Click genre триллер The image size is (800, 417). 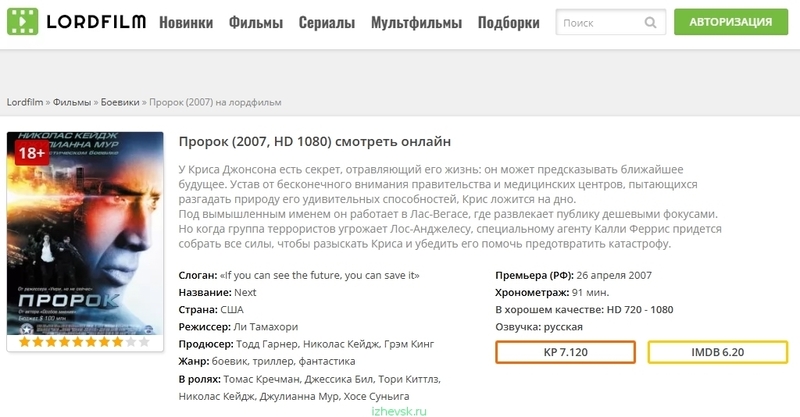pyautogui.click(x=271, y=361)
